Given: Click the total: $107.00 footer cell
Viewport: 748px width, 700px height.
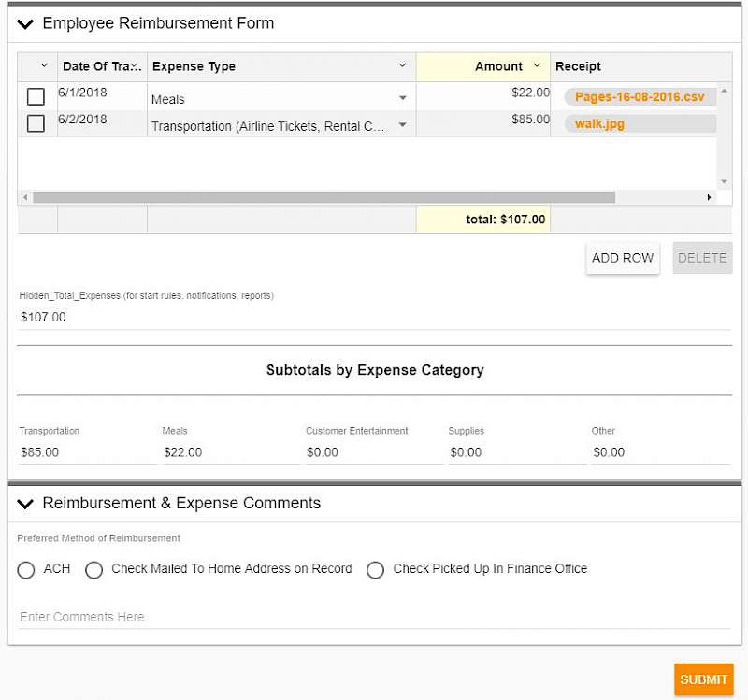Looking at the screenshot, I should pos(483,220).
